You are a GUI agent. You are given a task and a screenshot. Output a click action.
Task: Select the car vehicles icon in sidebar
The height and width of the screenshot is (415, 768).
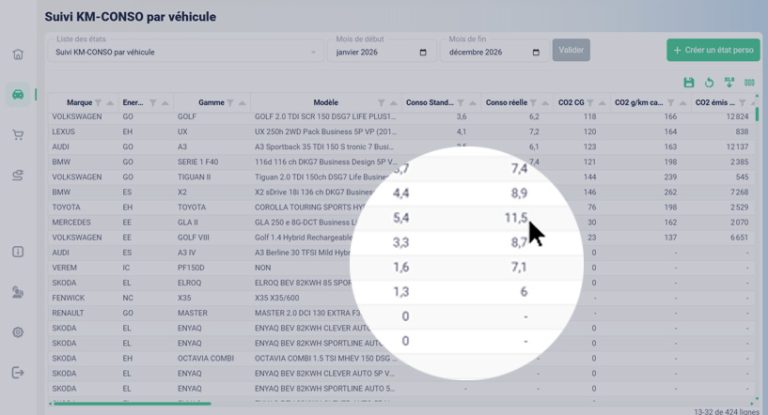[x=18, y=94]
